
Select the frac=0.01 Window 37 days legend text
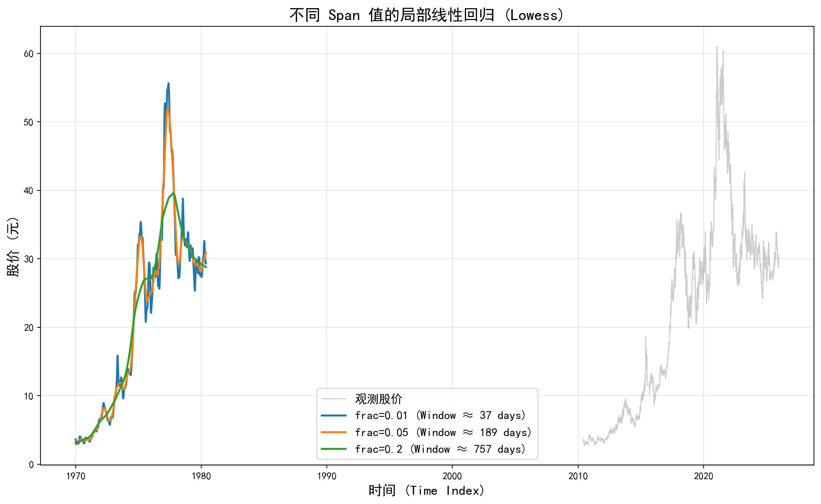pos(440,416)
